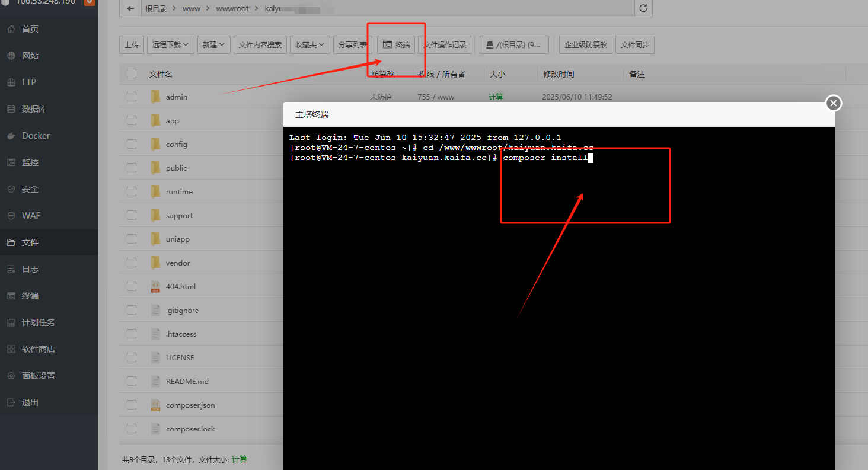
Task: Click the 分享列表 button
Action: point(352,44)
